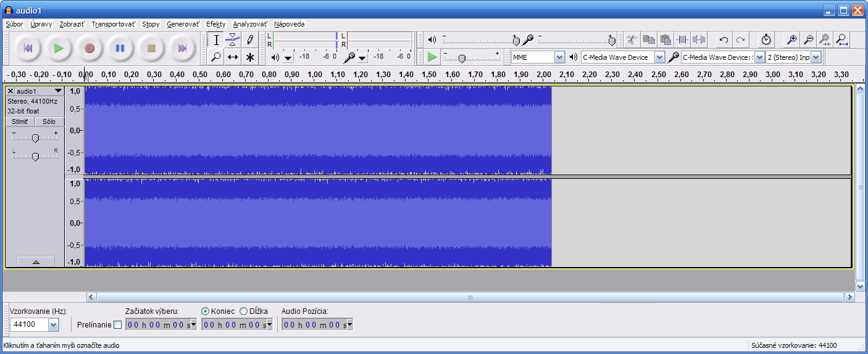The image size is (868, 354).
Task: Open the Efekty menu
Action: click(216, 24)
